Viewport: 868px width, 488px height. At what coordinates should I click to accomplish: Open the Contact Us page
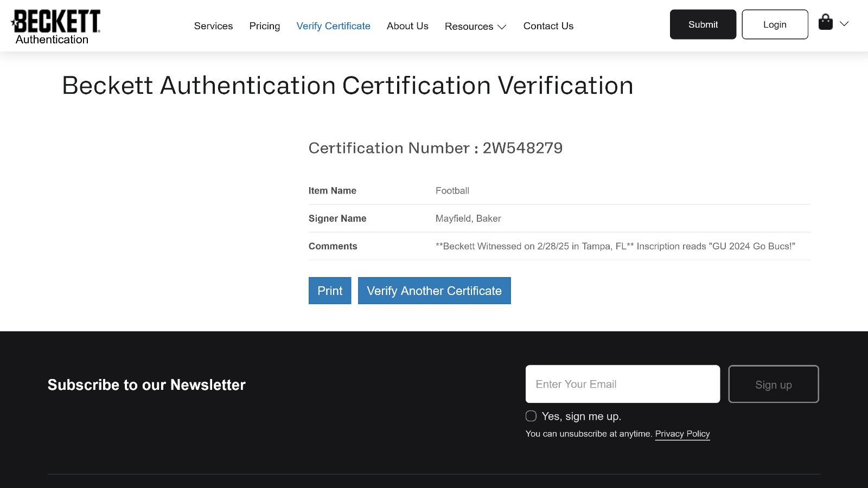coord(548,26)
